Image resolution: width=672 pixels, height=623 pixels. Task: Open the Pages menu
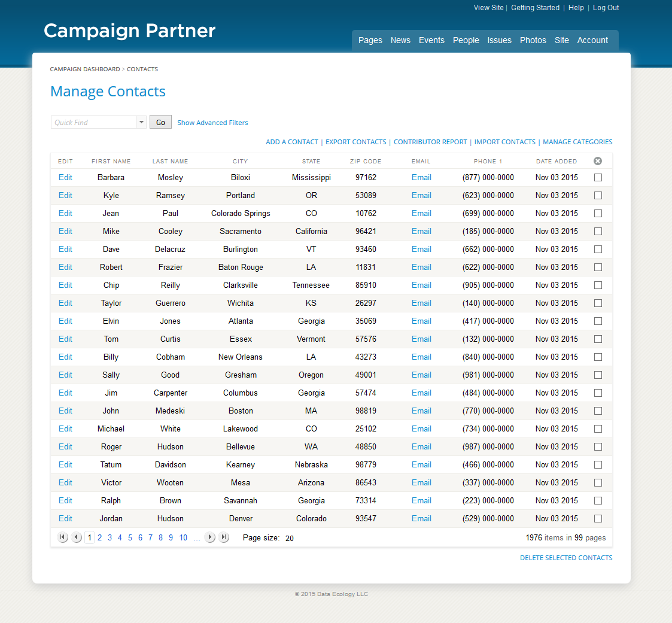[x=370, y=40]
